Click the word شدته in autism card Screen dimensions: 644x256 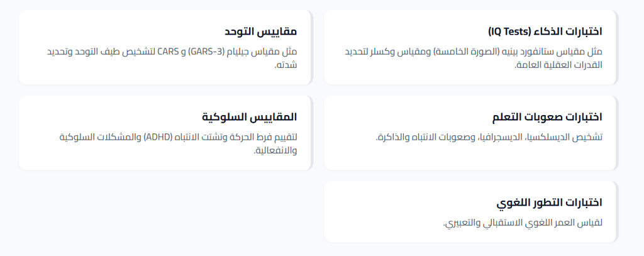286,65
